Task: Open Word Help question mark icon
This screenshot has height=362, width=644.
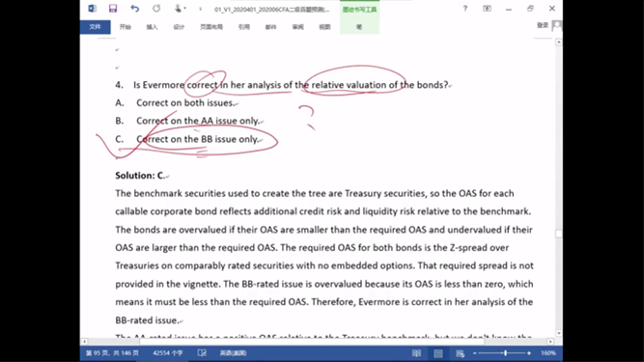Action: tap(465, 9)
